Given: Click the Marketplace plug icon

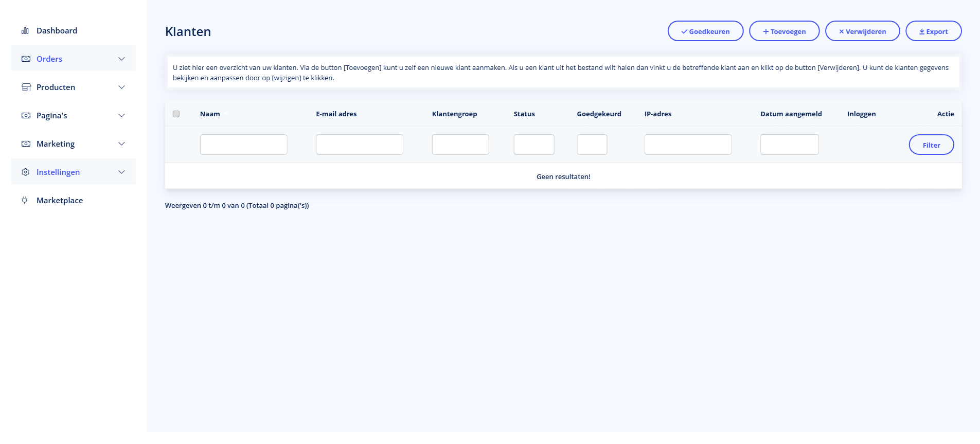Looking at the screenshot, I should pos(25,201).
